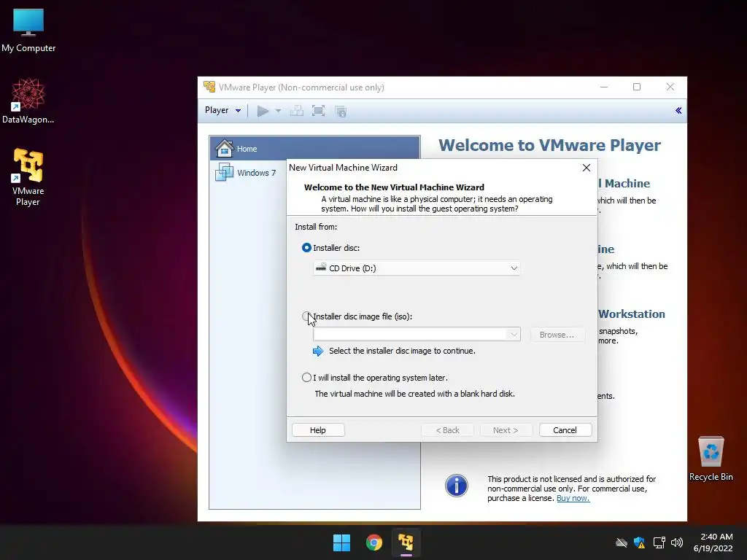Screen dimensions: 747x560
Task: Select the Installer disc radio option
Action: pyautogui.click(x=306, y=248)
